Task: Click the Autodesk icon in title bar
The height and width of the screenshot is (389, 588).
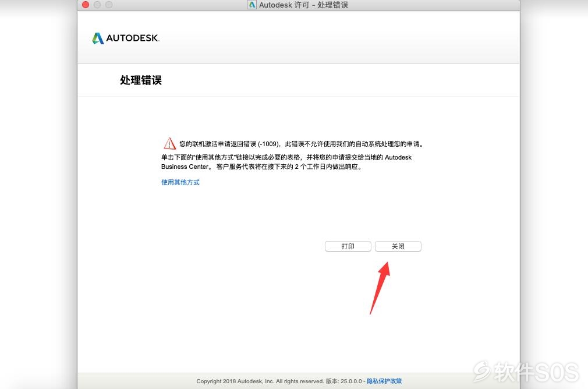Action: pyautogui.click(x=252, y=5)
